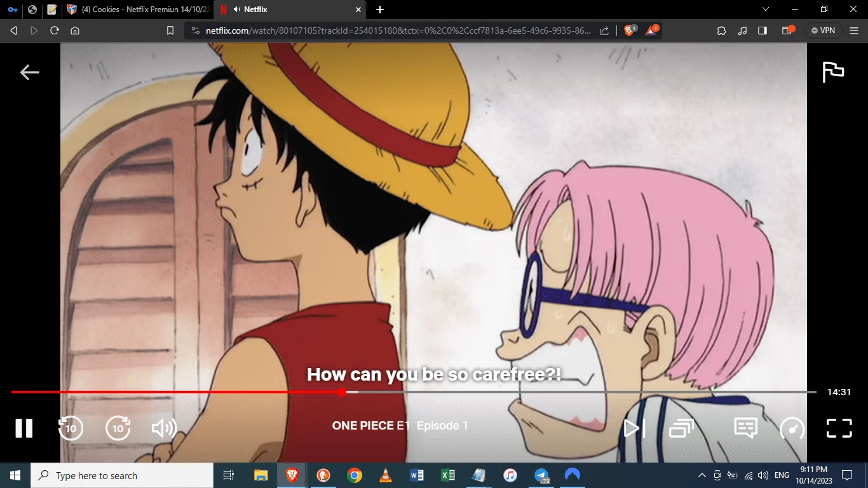The width and height of the screenshot is (868, 488).
Task: Click the red scrubber knob on the timeline
Action: click(x=342, y=392)
